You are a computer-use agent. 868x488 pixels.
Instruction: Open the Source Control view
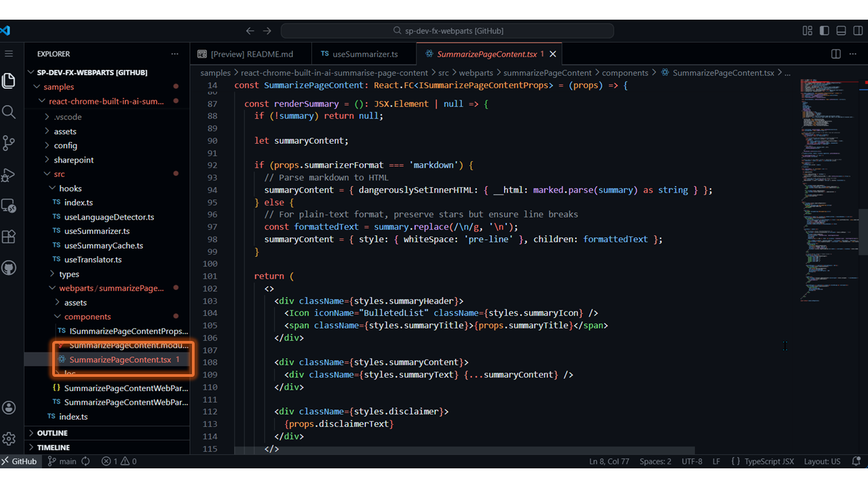(x=9, y=143)
